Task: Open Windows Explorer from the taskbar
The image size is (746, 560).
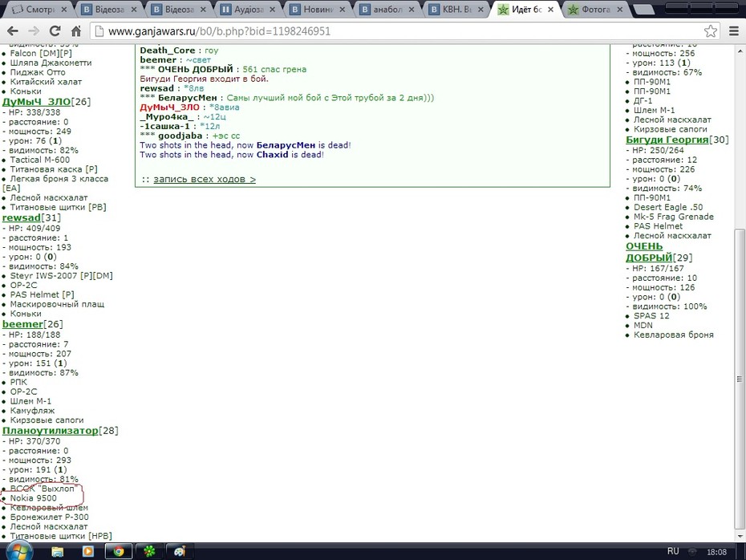Action: pos(58,551)
